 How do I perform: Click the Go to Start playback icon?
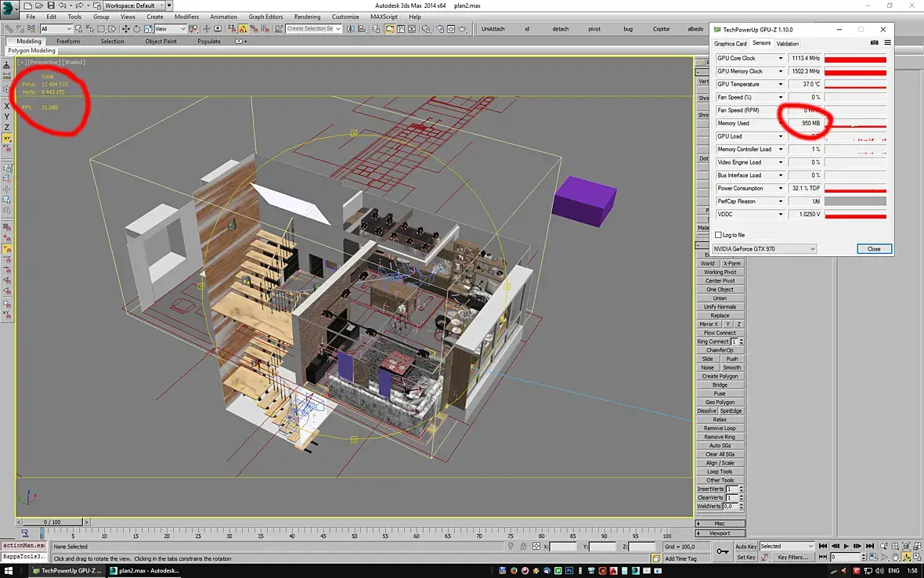824,546
